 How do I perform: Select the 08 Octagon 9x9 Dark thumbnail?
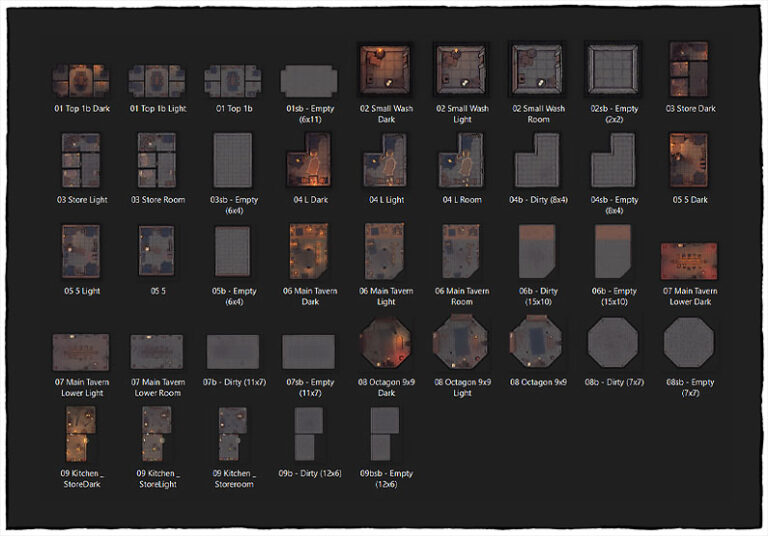click(385, 344)
